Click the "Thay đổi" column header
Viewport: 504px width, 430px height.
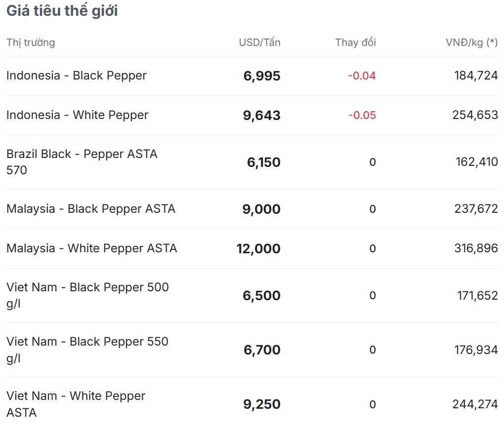tap(355, 42)
